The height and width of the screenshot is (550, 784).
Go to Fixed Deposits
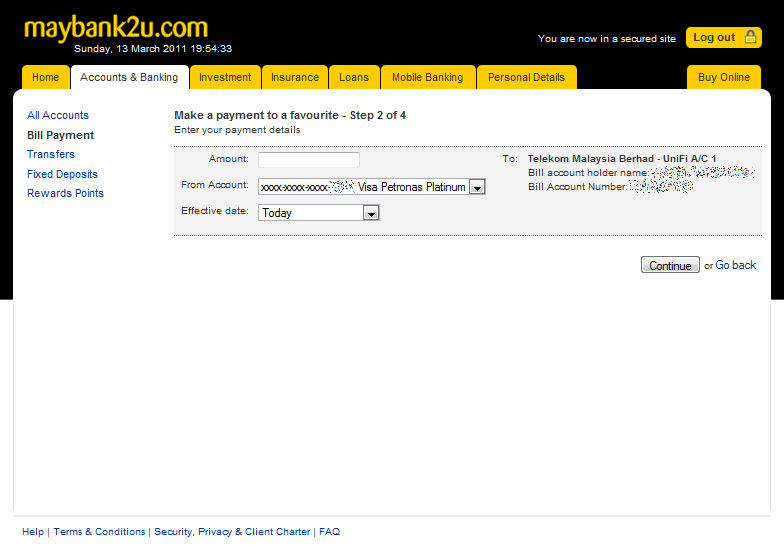[x=62, y=174]
